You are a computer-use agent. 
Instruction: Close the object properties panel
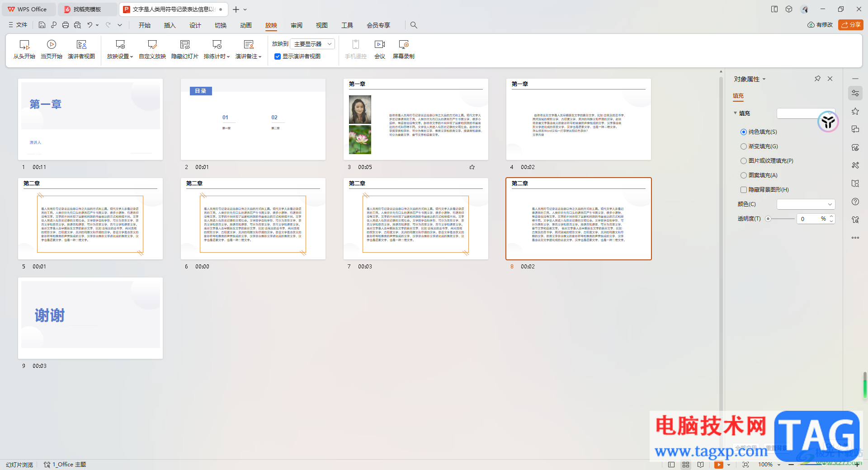[x=830, y=79]
